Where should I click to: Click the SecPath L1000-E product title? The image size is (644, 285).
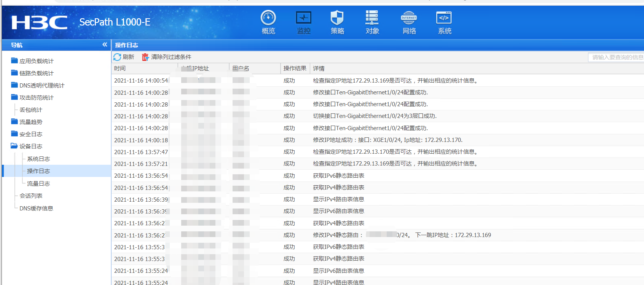click(115, 22)
